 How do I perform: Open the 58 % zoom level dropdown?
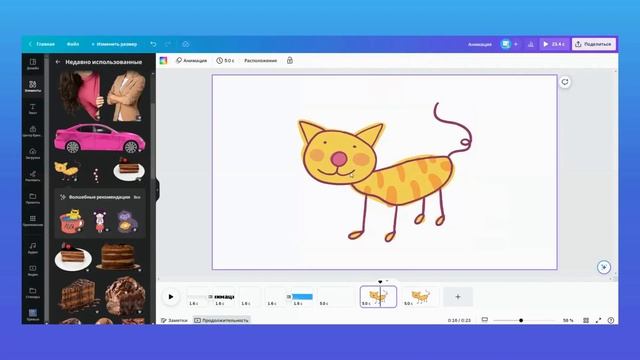tap(568, 320)
